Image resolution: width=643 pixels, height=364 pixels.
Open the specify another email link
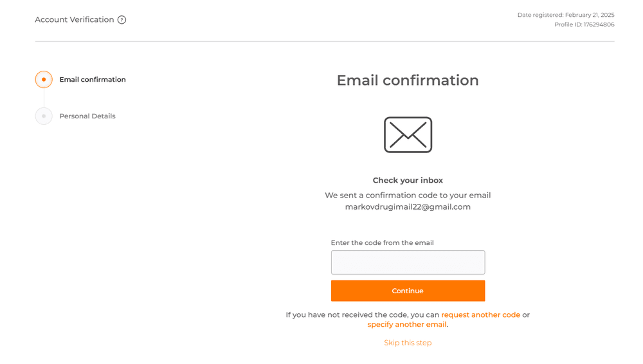407,325
